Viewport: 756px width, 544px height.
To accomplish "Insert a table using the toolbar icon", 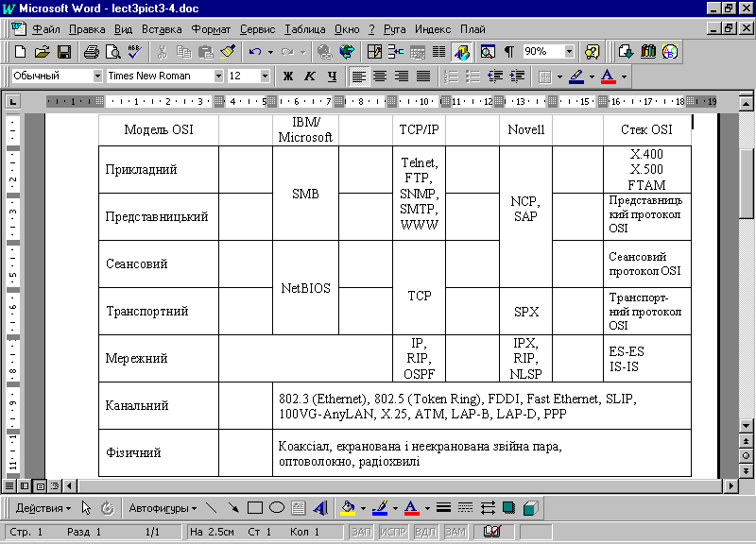I will coord(396,52).
